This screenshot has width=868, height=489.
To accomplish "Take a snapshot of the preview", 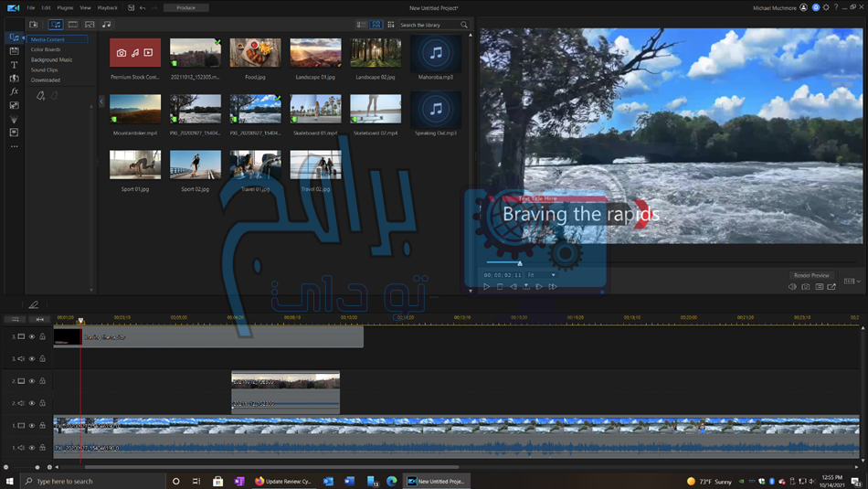I will point(806,287).
